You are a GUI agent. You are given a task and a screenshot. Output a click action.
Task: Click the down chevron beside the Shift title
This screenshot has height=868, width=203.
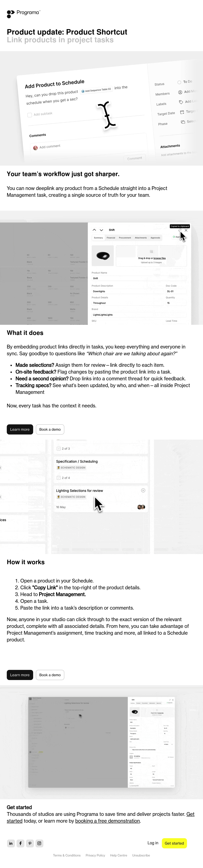pyautogui.click(x=101, y=230)
